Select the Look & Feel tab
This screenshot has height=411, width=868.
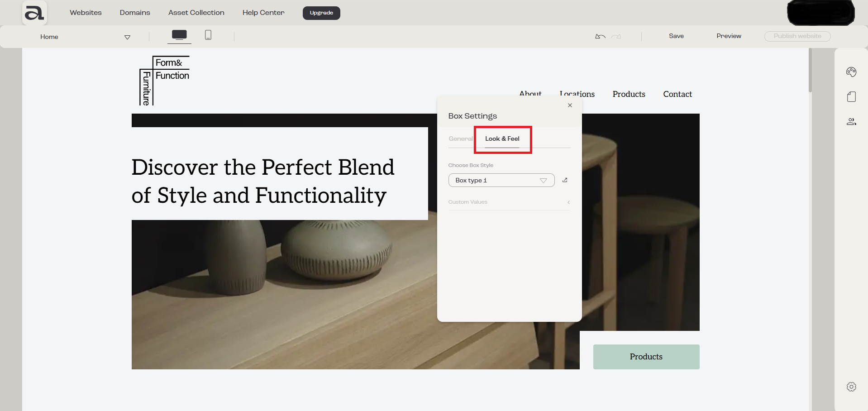(502, 139)
